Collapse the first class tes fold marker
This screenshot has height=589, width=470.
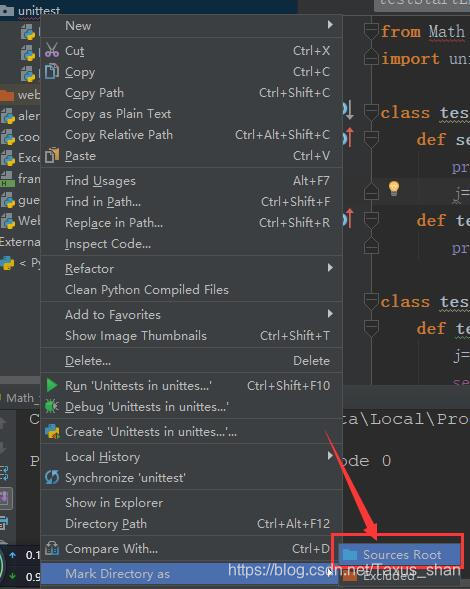point(371,112)
